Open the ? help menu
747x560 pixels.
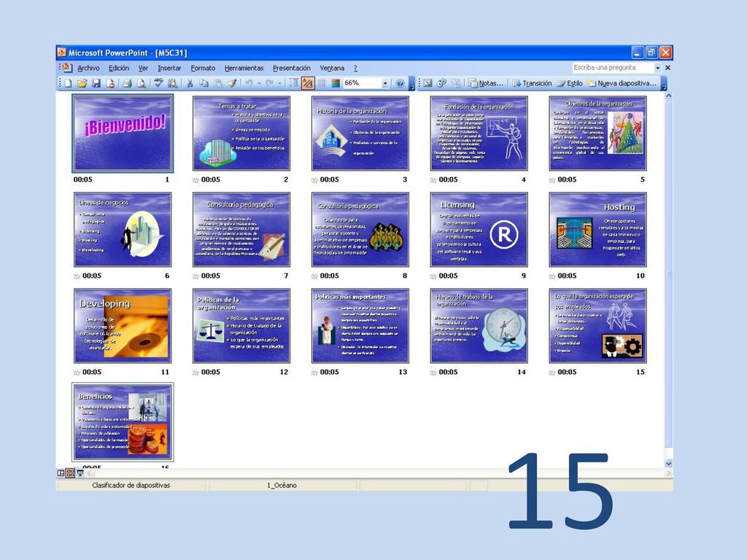355,68
